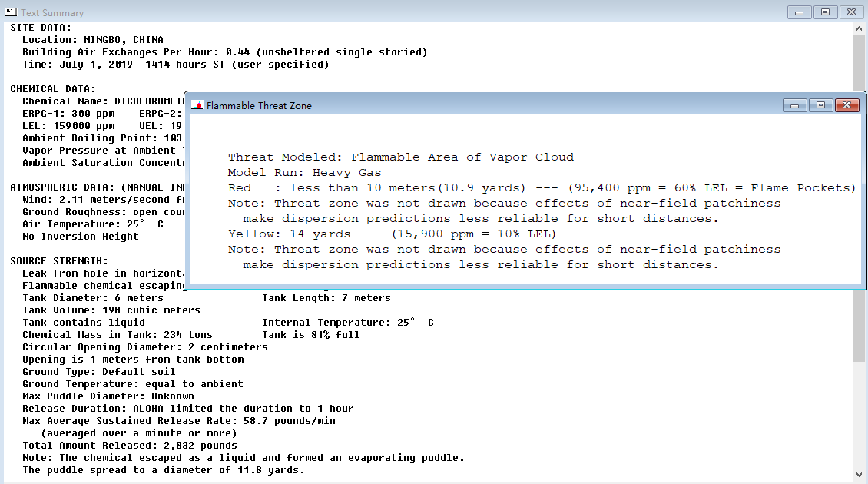Viewport: 868px width, 484px height.
Task: Click the Flammable Threat Zone window icon
Action: (197, 105)
